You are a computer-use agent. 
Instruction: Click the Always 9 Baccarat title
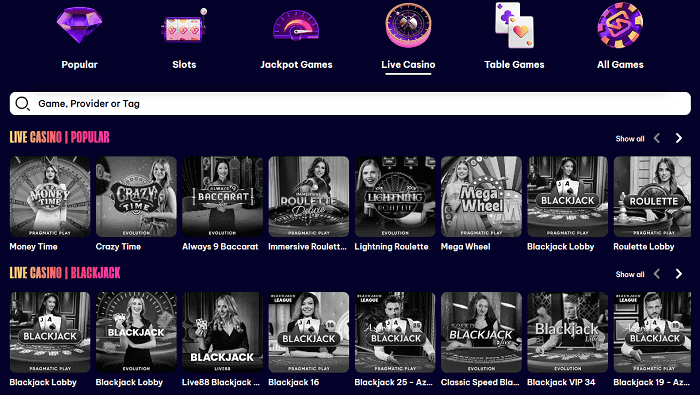coord(220,247)
